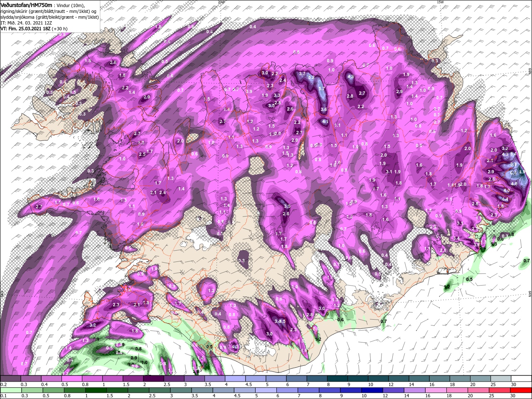Pick the slate blue swatch above upper-row 6

pyautogui.click(x=296, y=379)
